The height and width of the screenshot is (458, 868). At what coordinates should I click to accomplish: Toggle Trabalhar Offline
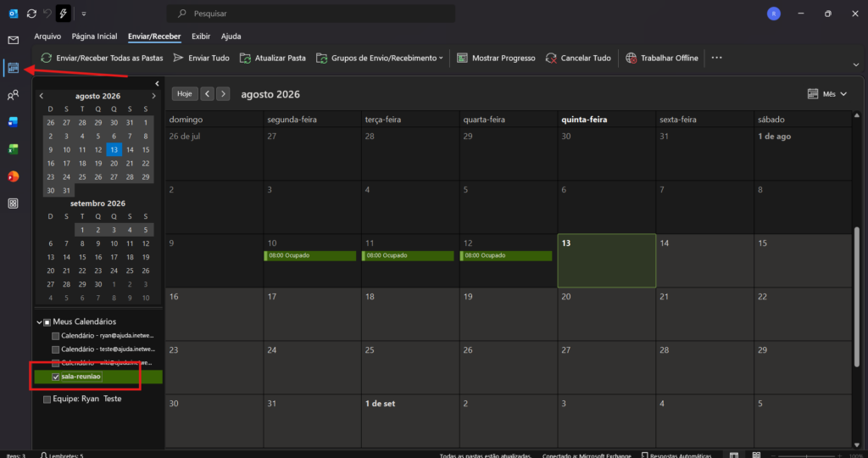point(661,58)
